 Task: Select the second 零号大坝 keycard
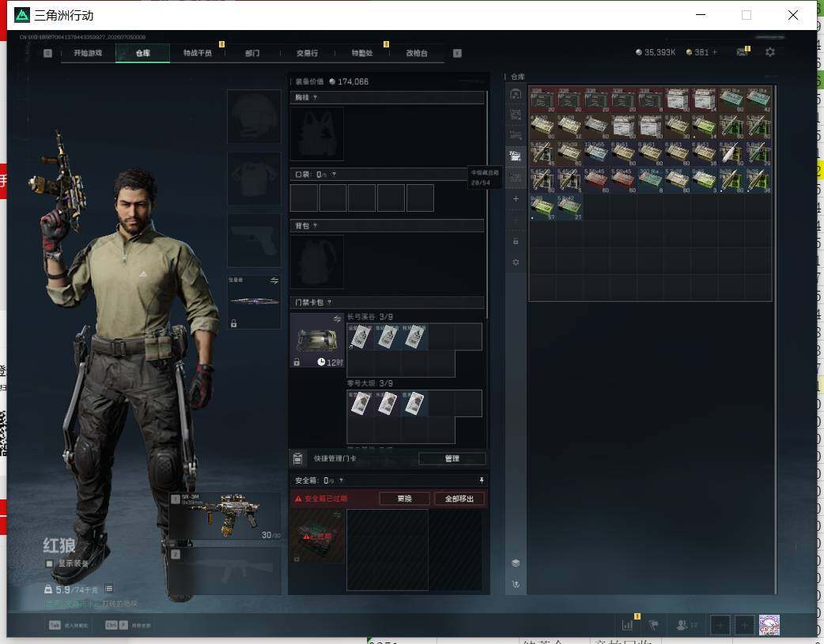pos(387,404)
